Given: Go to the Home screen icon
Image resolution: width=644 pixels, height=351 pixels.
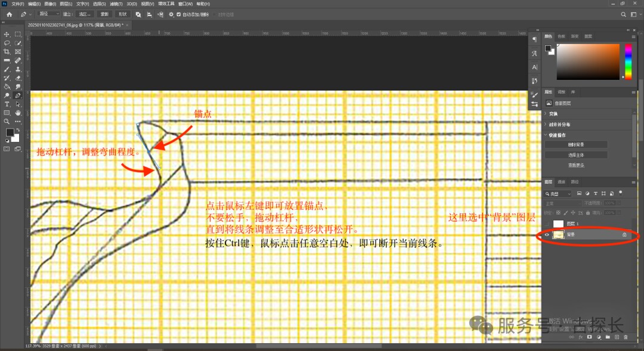Looking at the screenshot, I should pos(9,14).
